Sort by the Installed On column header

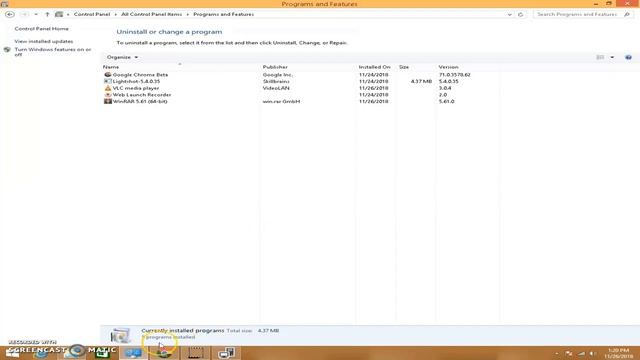[x=374, y=67]
